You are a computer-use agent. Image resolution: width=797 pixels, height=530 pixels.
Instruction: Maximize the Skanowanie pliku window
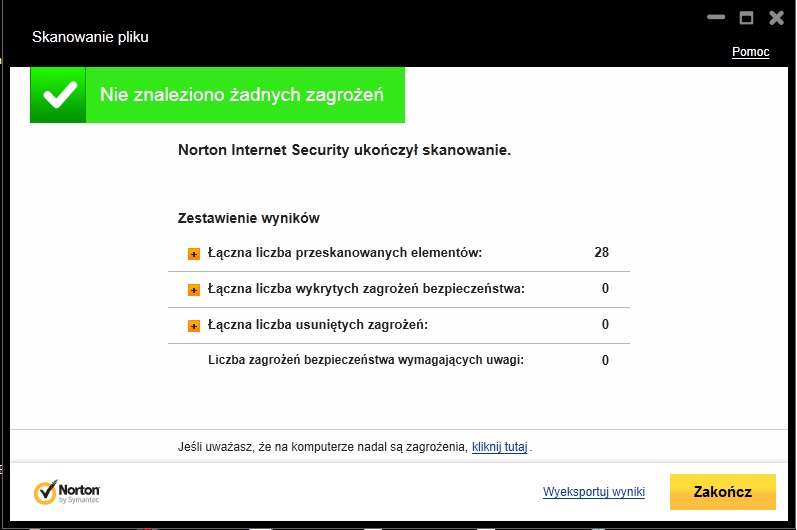[746, 18]
